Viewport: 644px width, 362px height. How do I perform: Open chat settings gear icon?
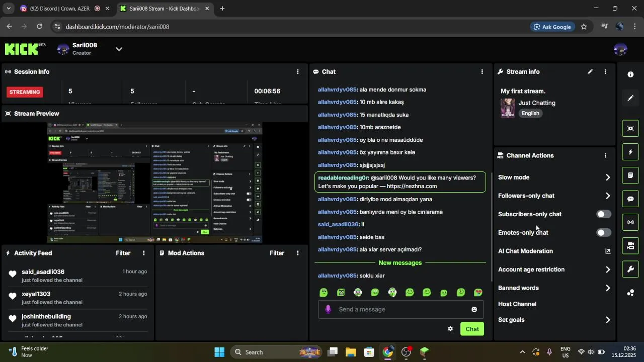tap(450, 329)
